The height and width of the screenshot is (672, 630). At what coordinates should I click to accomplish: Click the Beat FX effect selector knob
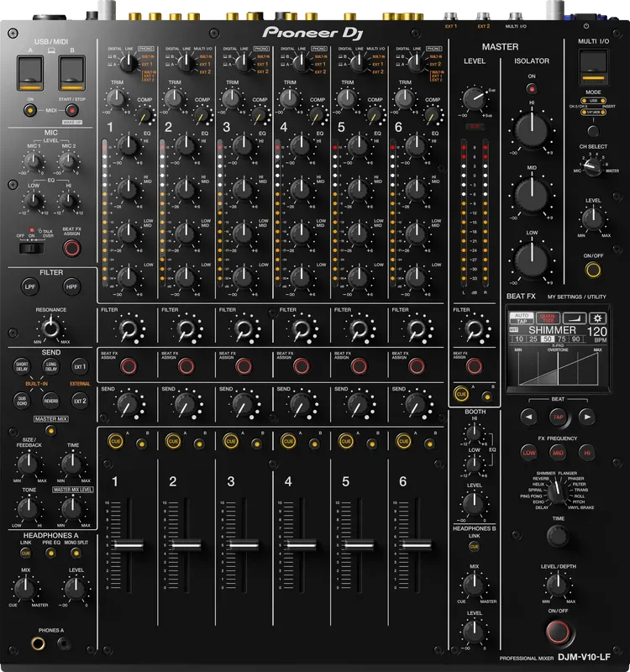tap(557, 492)
